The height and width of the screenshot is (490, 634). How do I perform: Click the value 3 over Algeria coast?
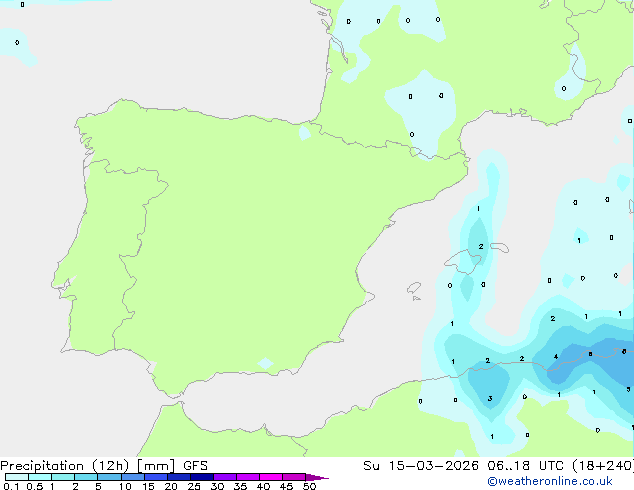[490, 399]
